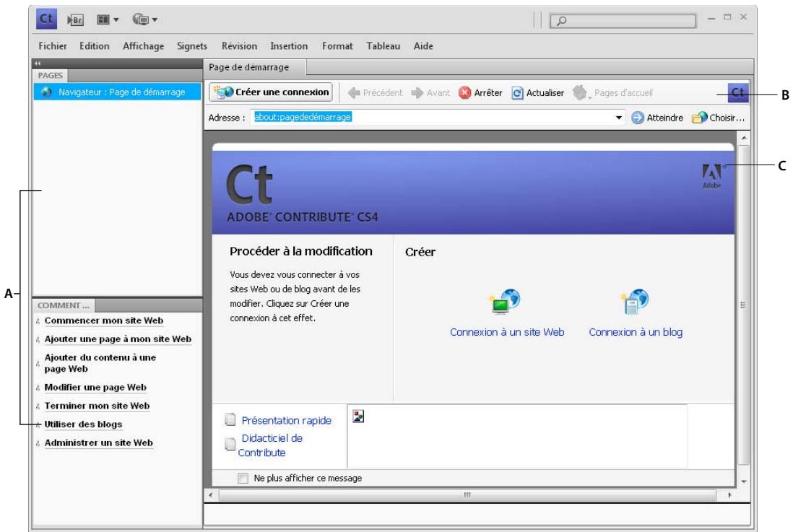
Task: Click the Adobe logo in banner
Action: [711, 176]
